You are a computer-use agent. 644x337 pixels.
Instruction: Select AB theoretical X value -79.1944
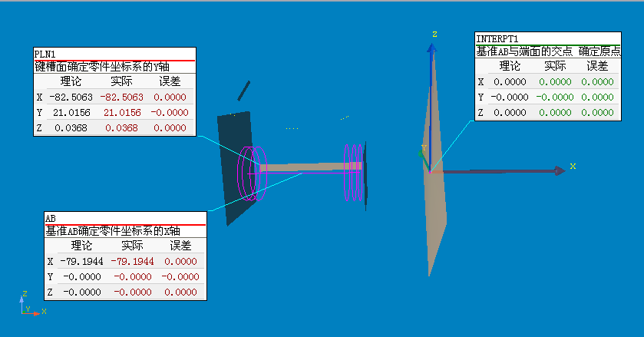(x=81, y=261)
